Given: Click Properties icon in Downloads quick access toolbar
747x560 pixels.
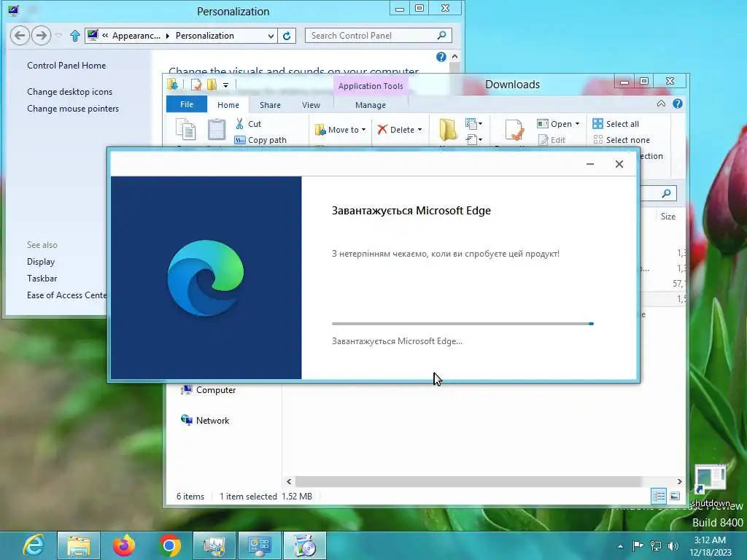Looking at the screenshot, I should 196,85.
